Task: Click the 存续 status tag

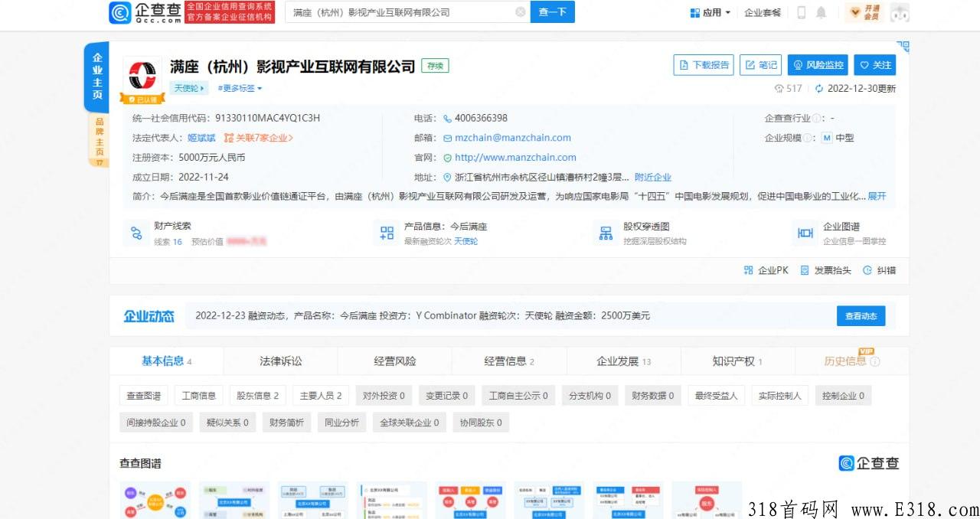Action: click(x=435, y=66)
